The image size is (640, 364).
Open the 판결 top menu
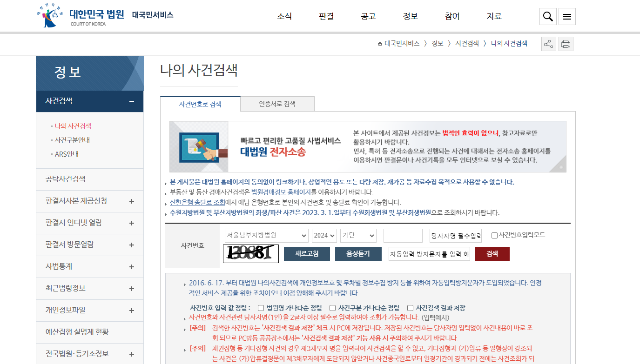326,16
